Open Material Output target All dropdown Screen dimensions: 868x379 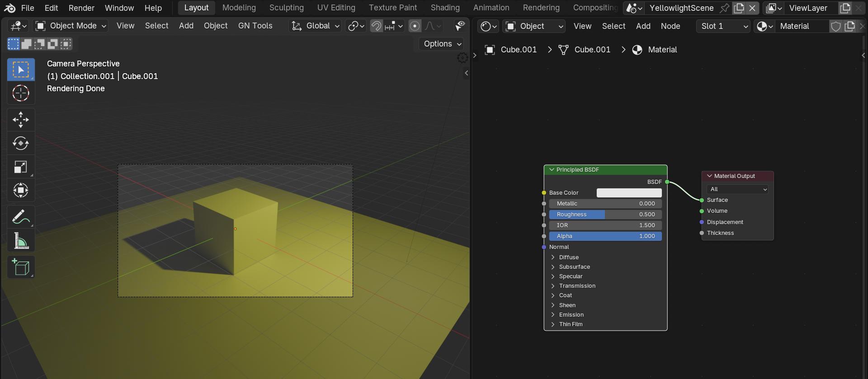[738, 189]
